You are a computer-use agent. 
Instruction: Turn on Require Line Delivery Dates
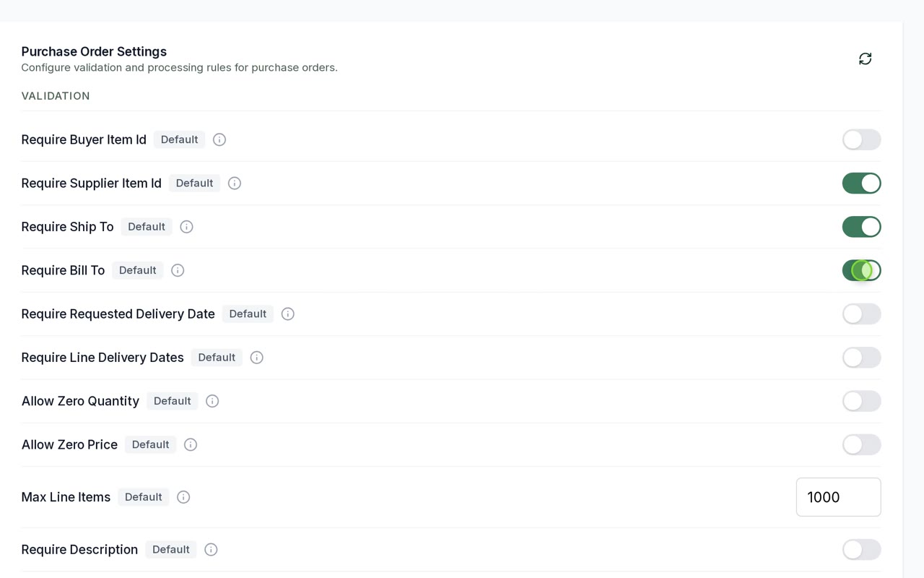(x=861, y=358)
